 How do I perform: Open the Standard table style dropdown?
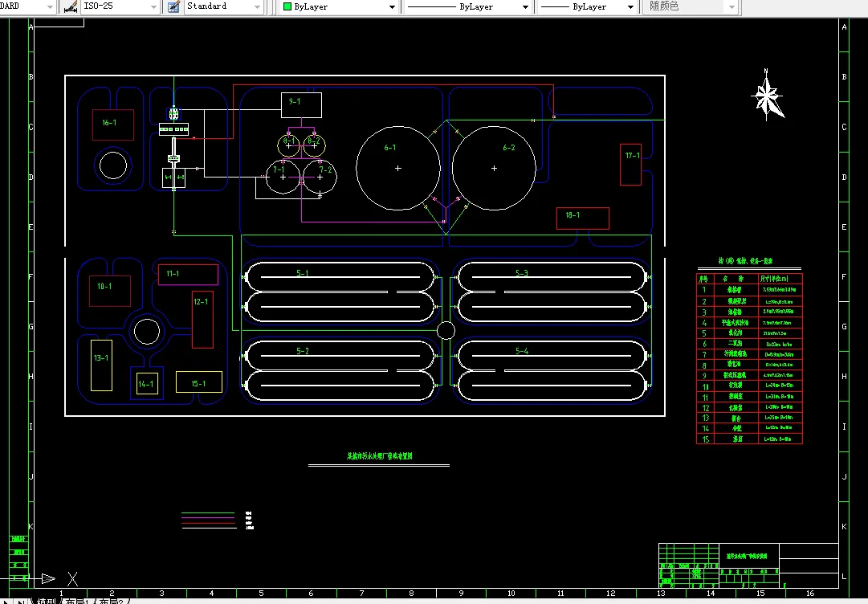tap(258, 6)
